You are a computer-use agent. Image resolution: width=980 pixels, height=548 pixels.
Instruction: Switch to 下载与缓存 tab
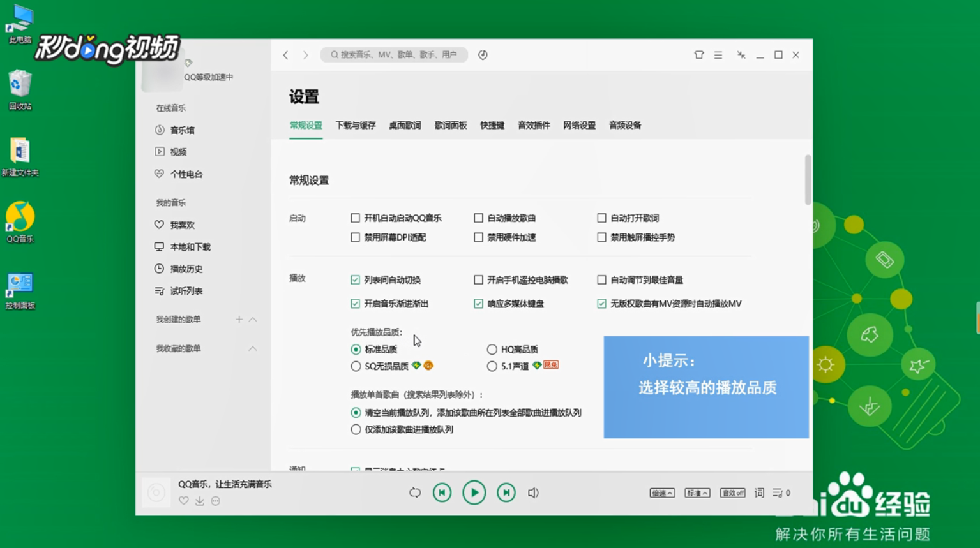click(x=356, y=126)
